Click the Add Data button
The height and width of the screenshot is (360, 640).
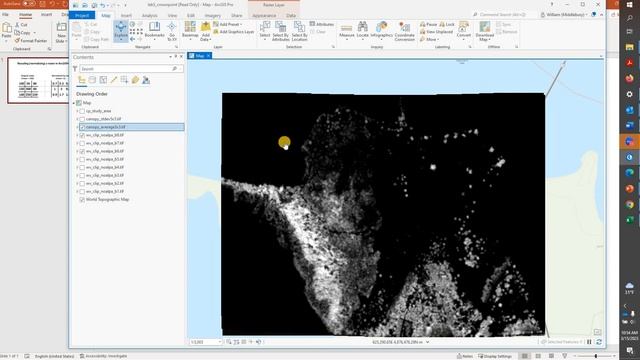[x=205, y=31]
